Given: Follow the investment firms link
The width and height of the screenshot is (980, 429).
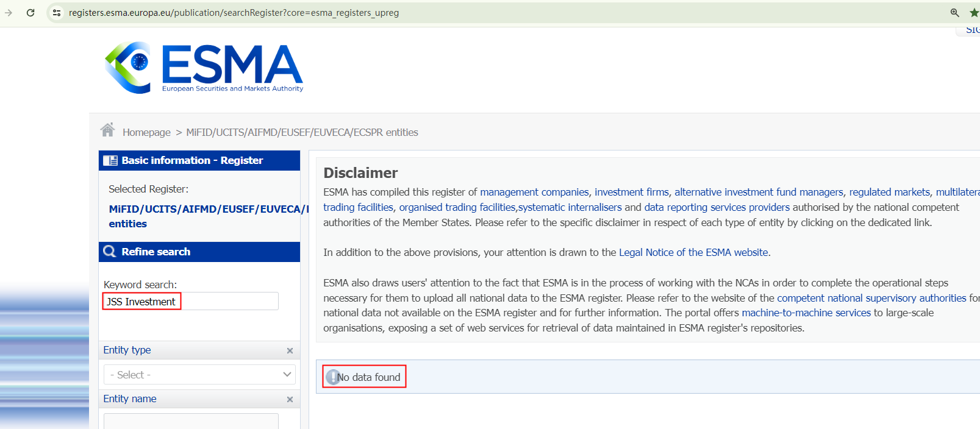Looking at the screenshot, I should click(631, 192).
